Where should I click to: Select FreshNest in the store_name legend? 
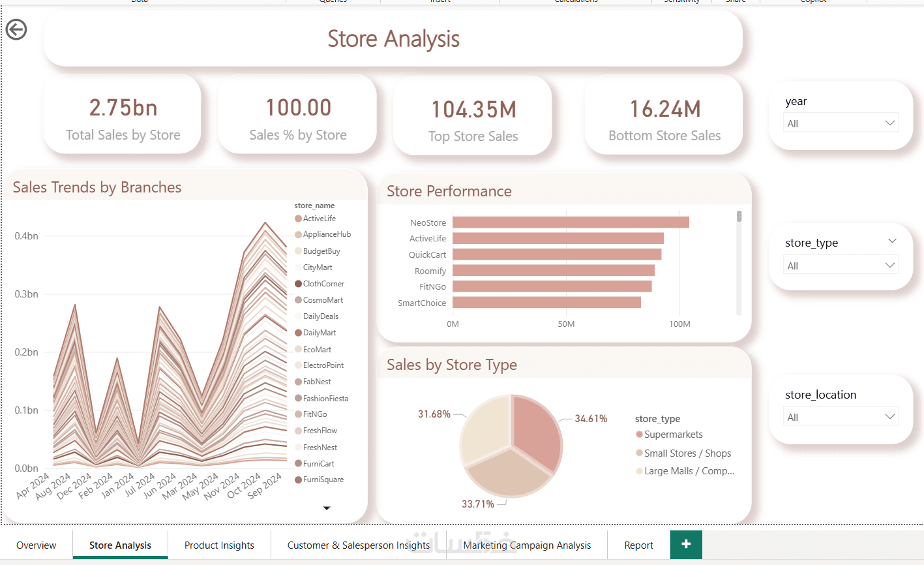pos(320,448)
